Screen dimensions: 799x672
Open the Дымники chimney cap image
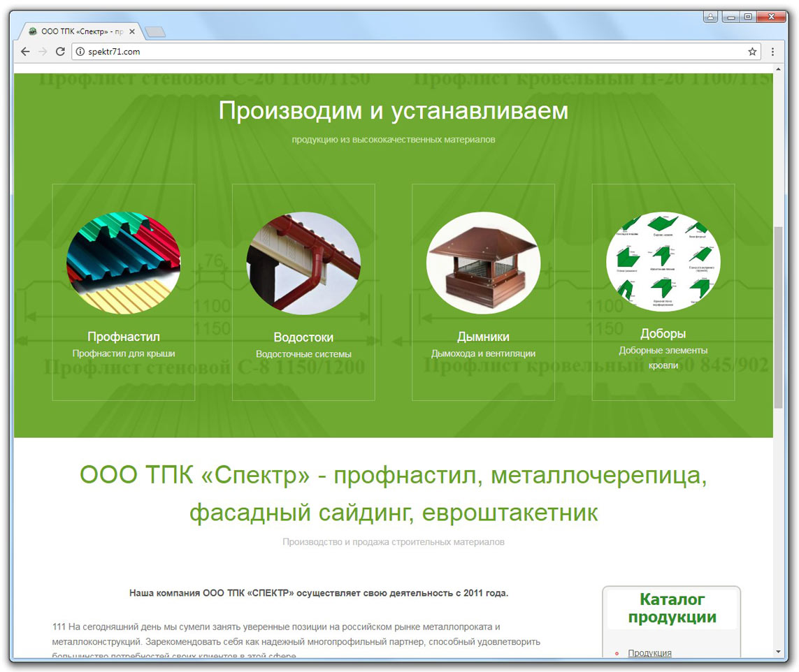point(483,263)
